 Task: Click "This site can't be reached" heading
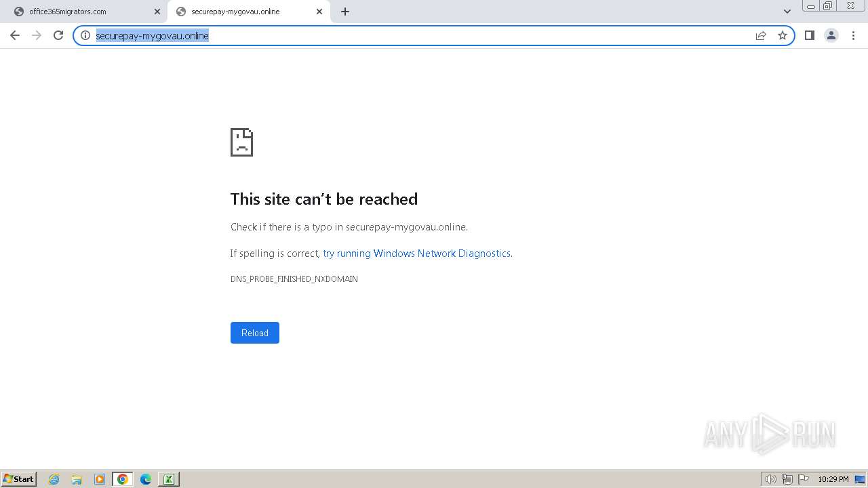click(324, 199)
